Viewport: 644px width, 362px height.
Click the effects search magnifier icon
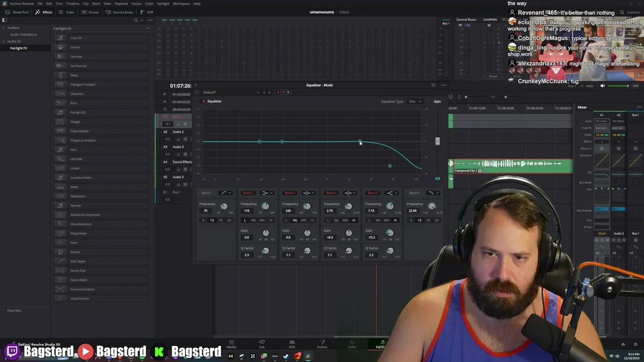click(x=136, y=20)
